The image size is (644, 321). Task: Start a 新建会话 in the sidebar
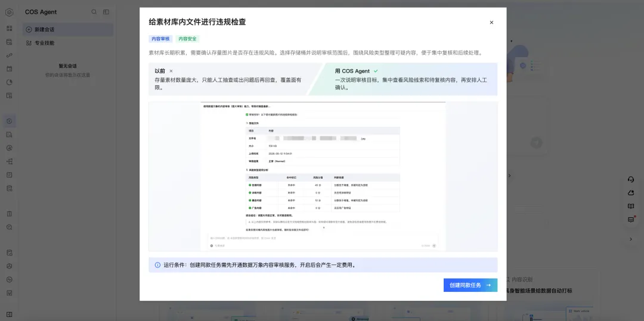pyautogui.click(x=68, y=30)
